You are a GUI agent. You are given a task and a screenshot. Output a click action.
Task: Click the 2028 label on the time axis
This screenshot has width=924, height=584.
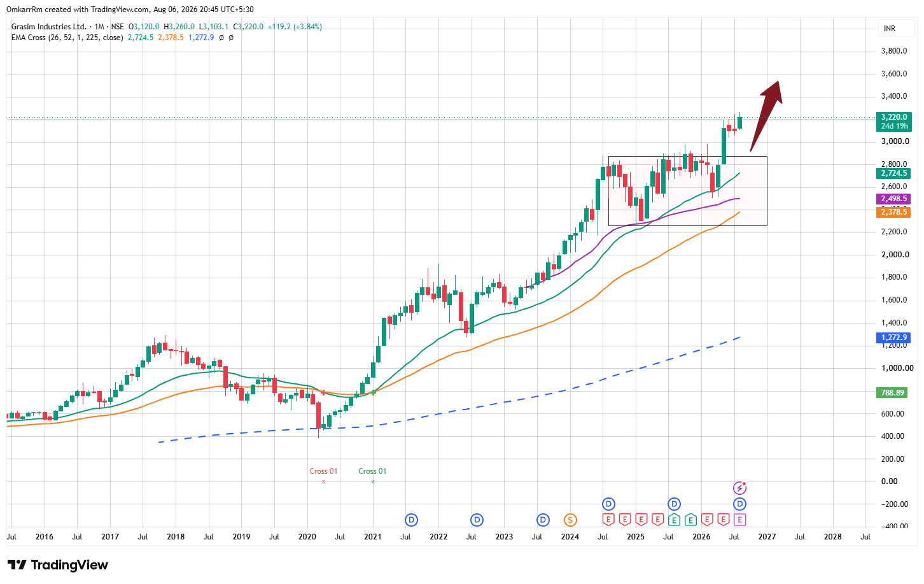point(832,537)
